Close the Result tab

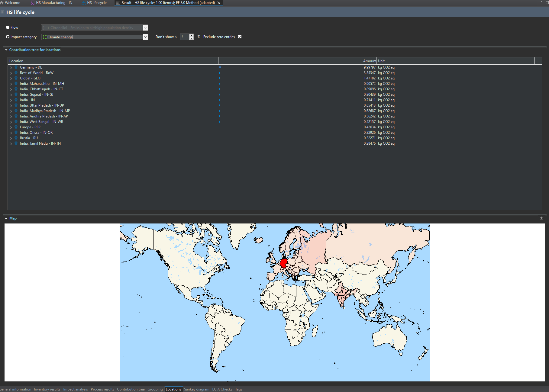pyautogui.click(x=219, y=3)
